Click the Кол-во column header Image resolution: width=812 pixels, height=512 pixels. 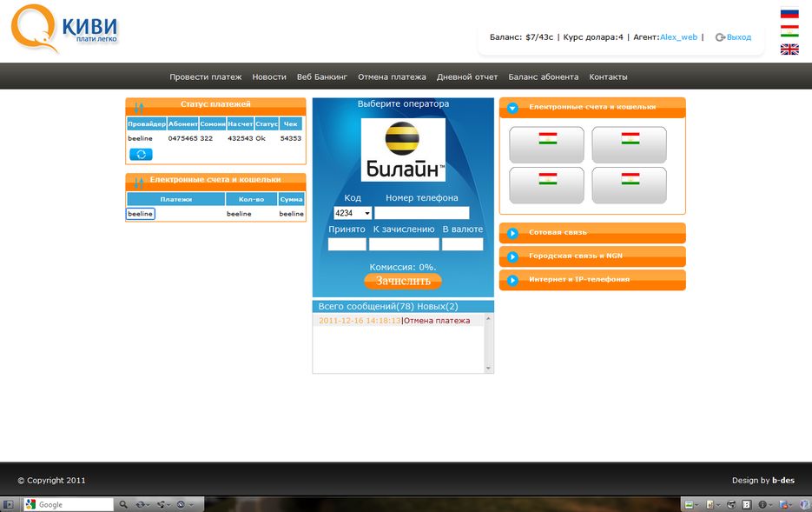tap(251, 199)
